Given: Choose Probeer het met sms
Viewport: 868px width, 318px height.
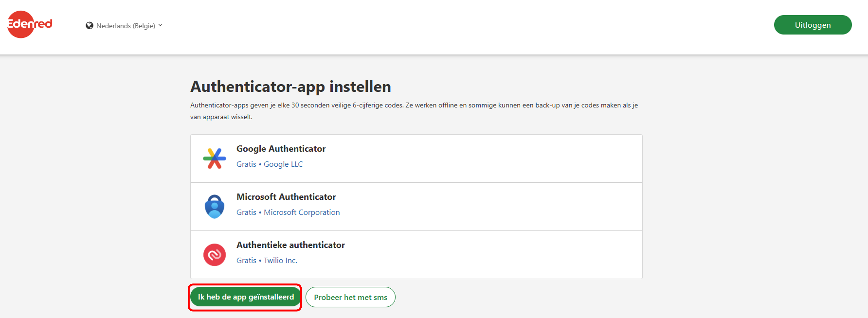Looking at the screenshot, I should [x=350, y=297].
